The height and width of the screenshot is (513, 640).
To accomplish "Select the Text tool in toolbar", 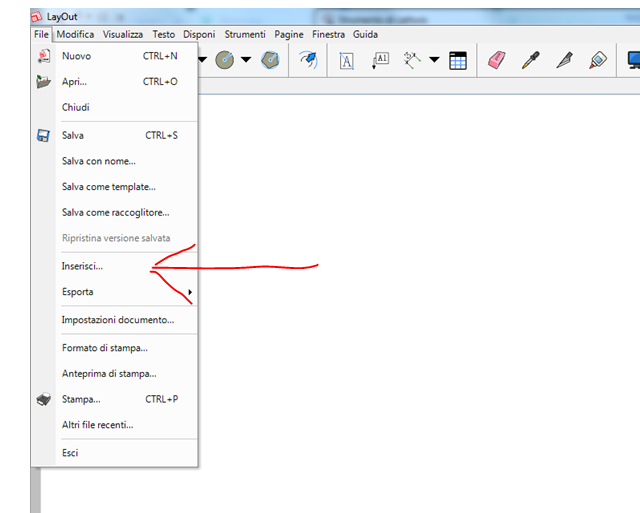I will pyautogui.click(x=347, y=61).
